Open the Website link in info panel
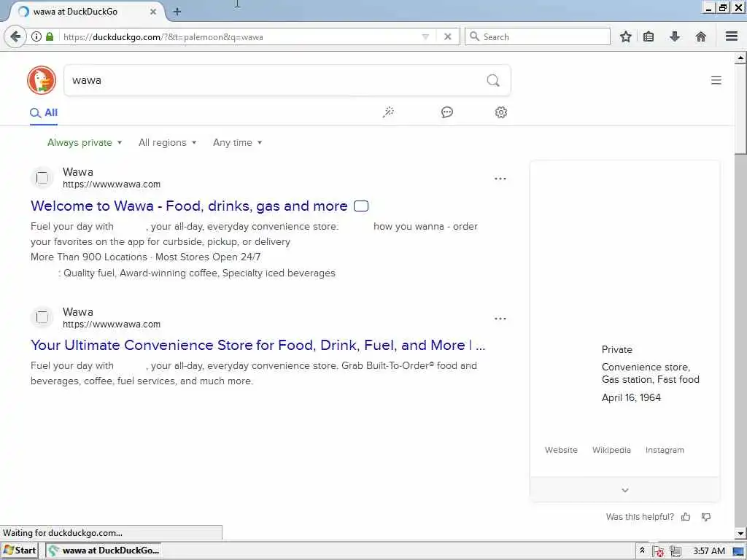The width and height of the screenshot is (747, 560). coord(561,450)
